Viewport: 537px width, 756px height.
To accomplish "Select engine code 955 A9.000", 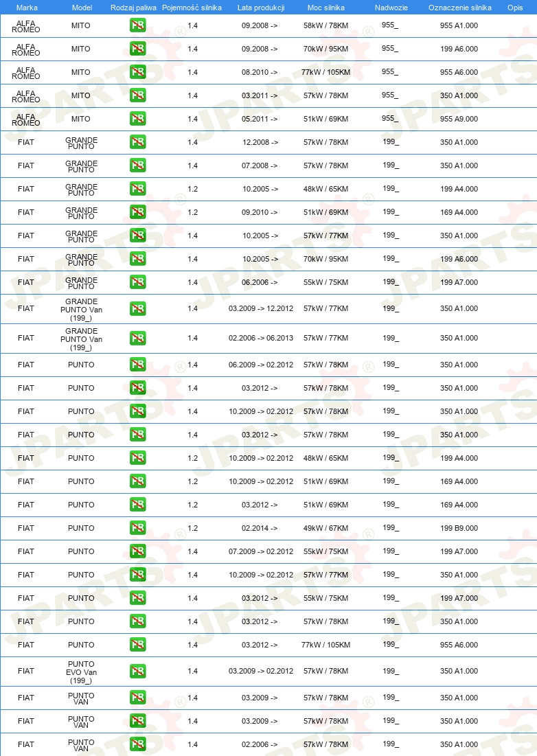I will tap(459, 119).
